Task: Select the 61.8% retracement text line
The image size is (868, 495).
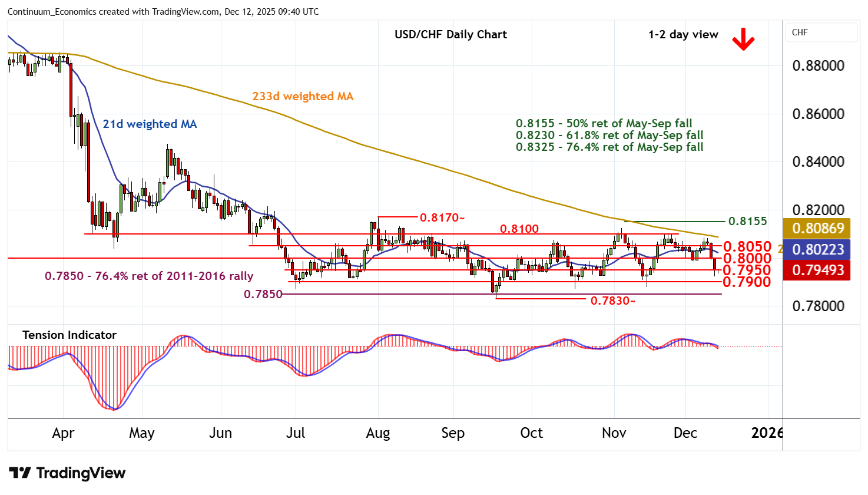Action: point(609,135)
